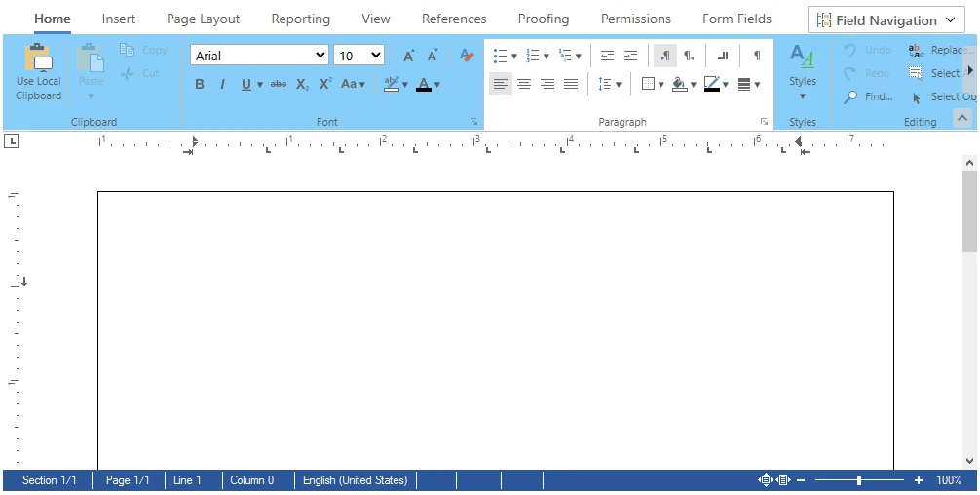Go to the References tab
The width and height of the screenshot is (980, 495).
[454, 19]
